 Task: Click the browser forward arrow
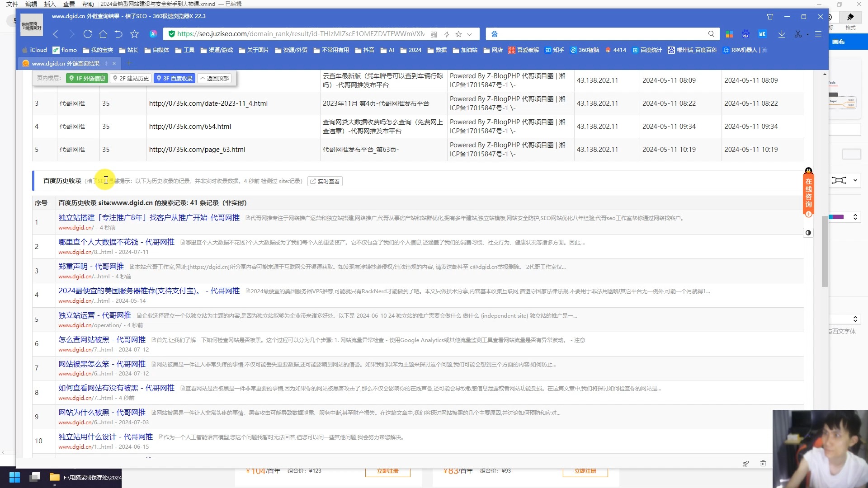(71, 34)
